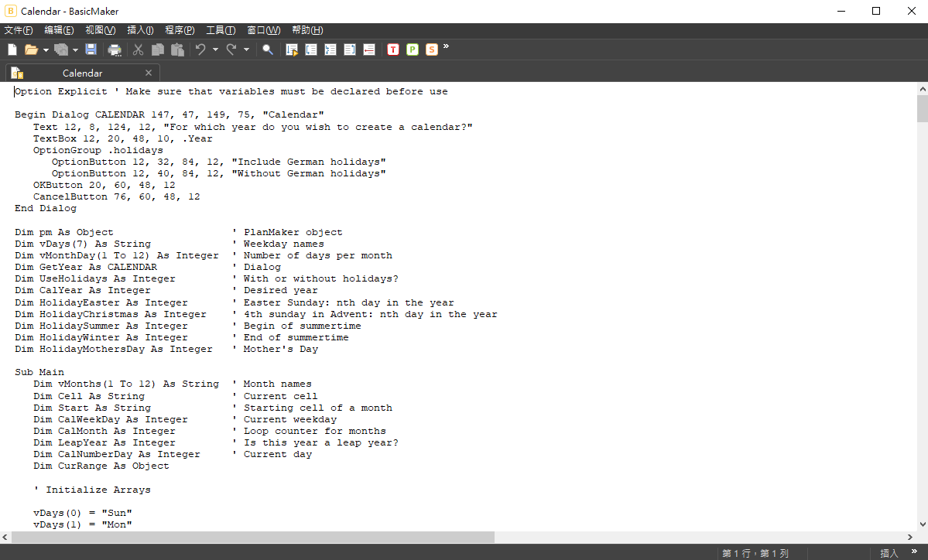Click the step over procedure icon

330,50
